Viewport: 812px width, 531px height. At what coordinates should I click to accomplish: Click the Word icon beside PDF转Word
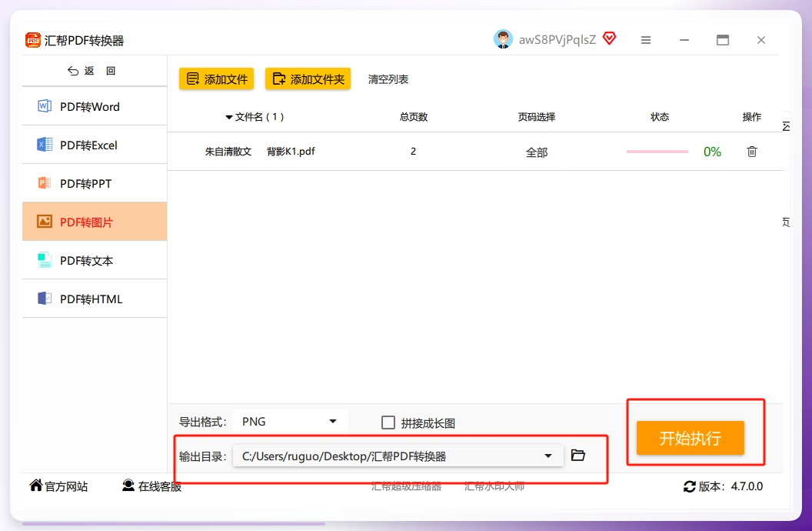pyautogui.click(x=45, y=106)
